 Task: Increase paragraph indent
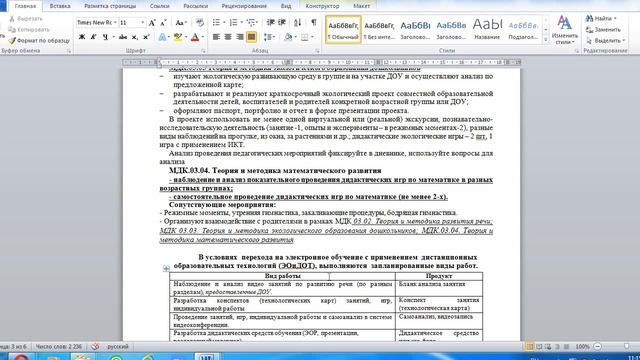point(282,22)
